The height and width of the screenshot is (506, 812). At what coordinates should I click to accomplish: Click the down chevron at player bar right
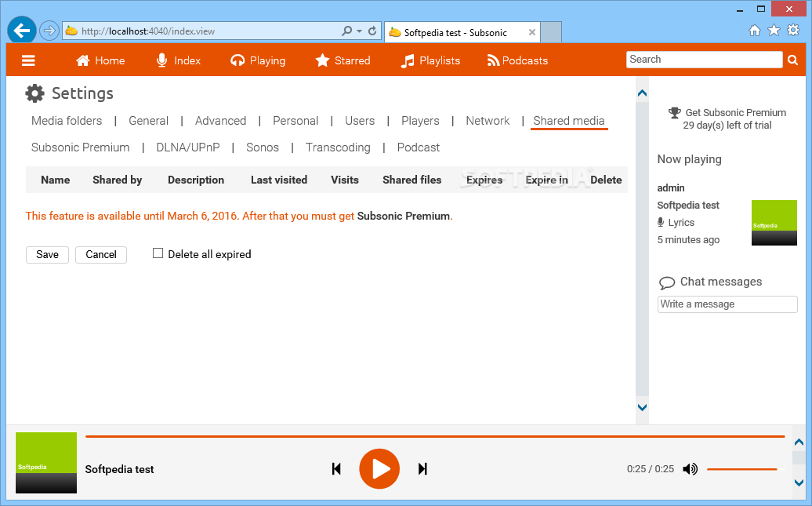click(x=799, y=482)
